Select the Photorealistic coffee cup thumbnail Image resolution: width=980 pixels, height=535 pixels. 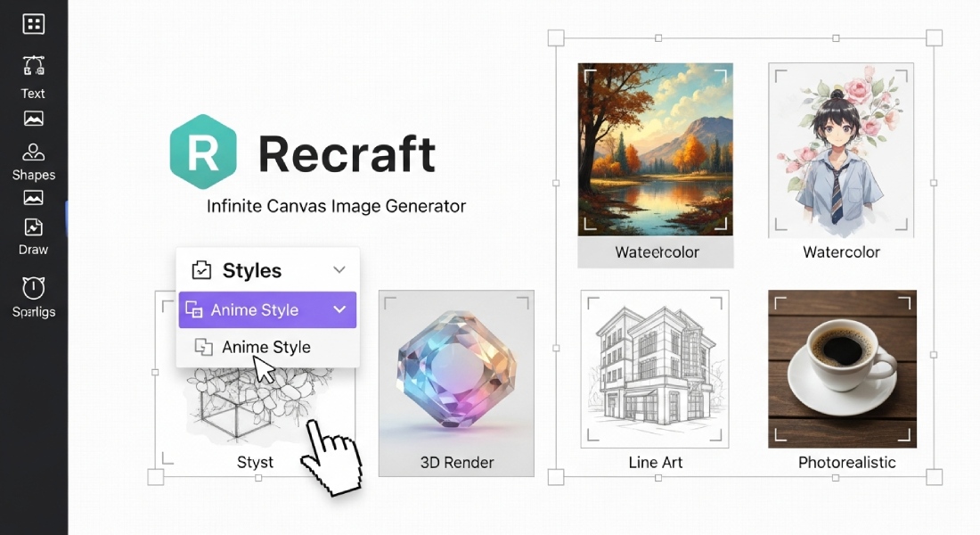point(843,368)
